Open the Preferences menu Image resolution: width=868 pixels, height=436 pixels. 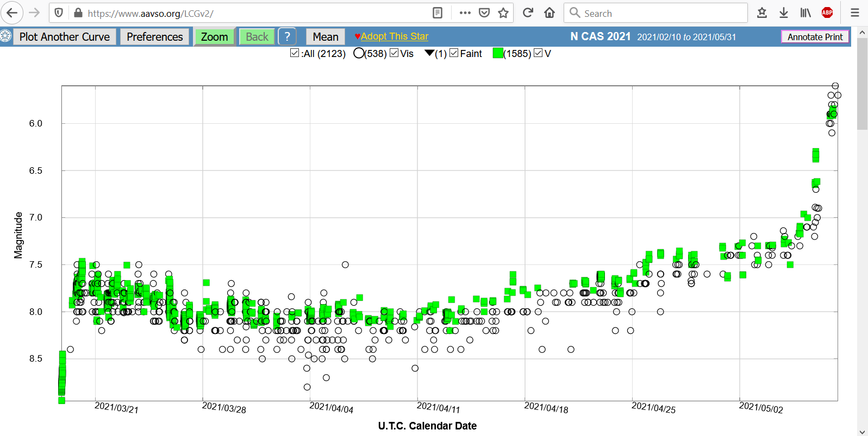pyautogui.click(x=154, y=37)
